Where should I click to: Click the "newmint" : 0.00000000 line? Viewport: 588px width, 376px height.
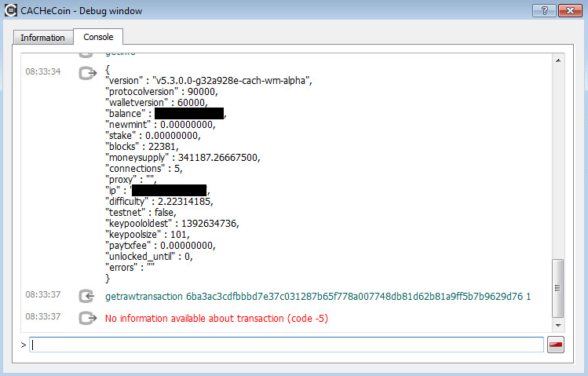(160, 125)
